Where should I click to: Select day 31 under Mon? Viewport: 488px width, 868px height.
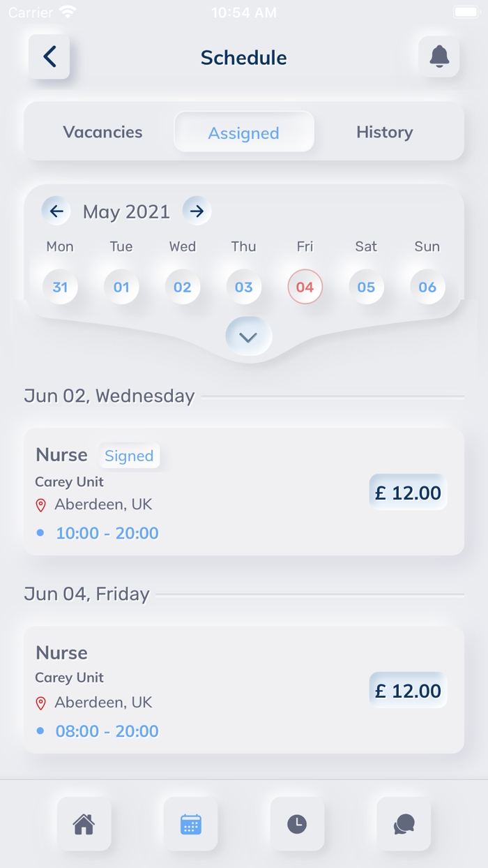pos(60,287)
